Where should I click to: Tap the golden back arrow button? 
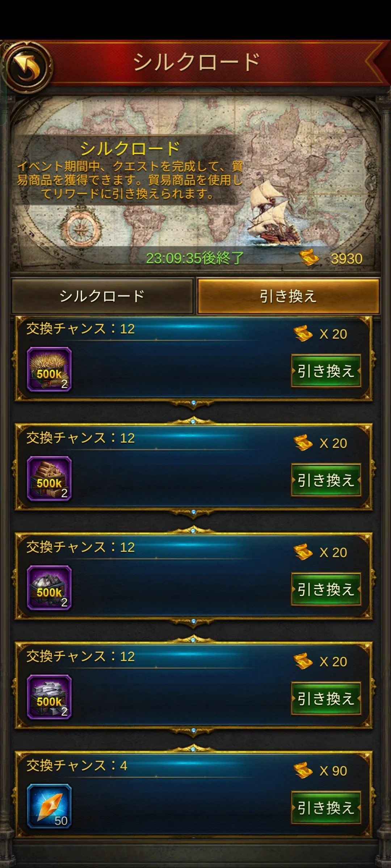(28, 67)
